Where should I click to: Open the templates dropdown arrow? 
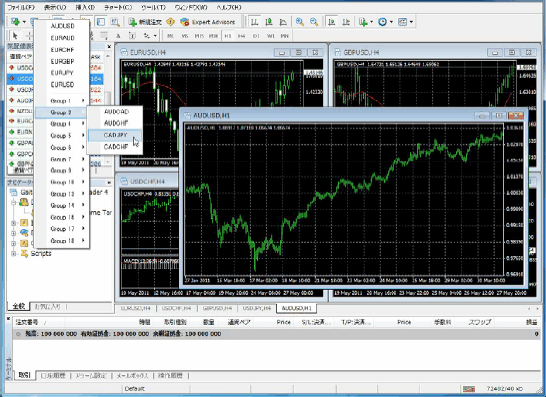(411, 22)
